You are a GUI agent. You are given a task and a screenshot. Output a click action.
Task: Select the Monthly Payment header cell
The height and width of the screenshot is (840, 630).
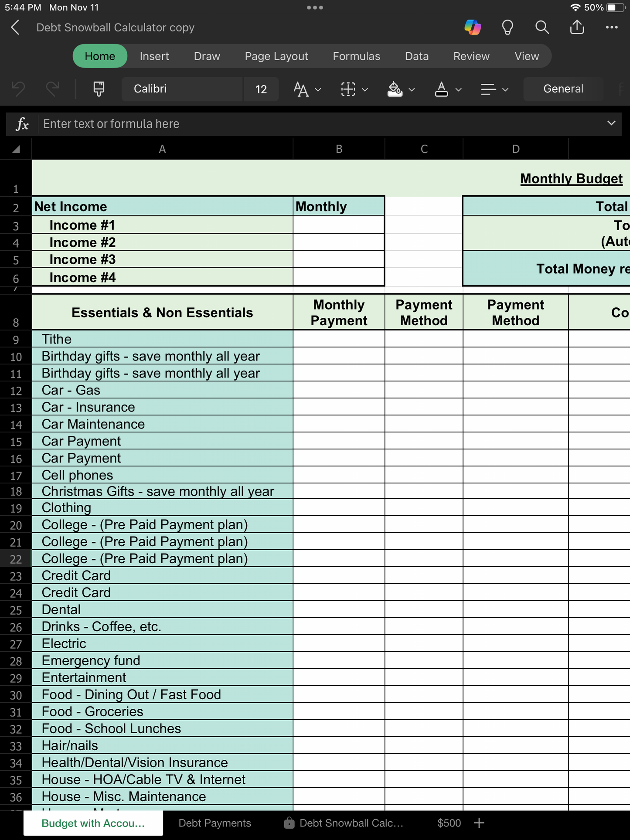(x=339, y=313)
